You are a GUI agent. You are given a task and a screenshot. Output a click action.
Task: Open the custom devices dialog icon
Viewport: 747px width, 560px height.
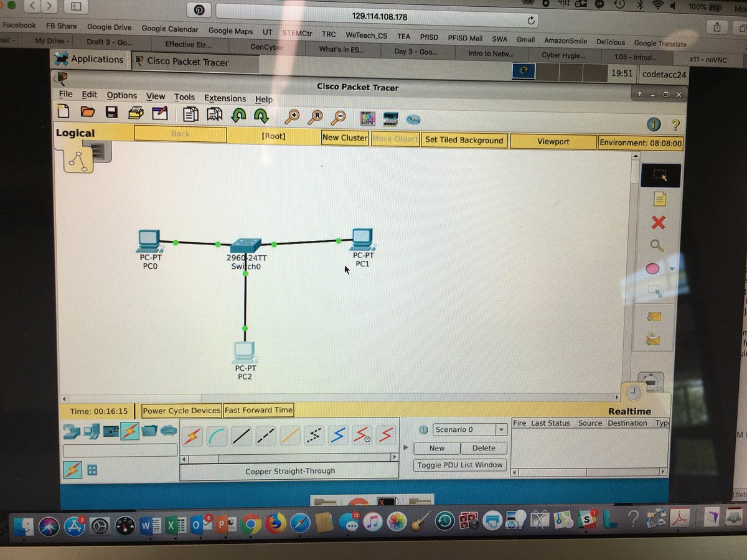click(390, 118)
